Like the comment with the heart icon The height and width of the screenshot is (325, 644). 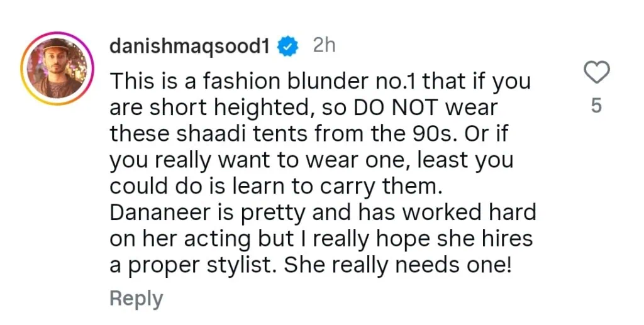click(596, 73)
